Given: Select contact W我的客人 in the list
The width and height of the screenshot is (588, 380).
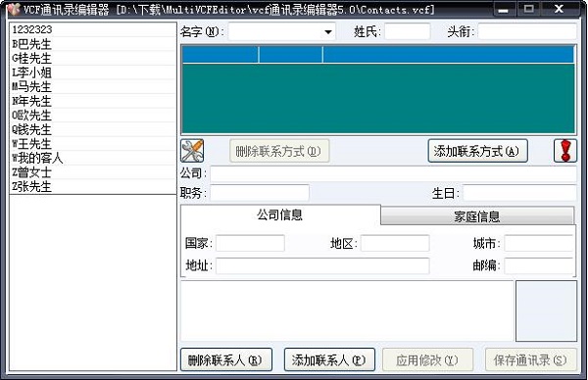Looking at the screenshot, I should coord(93,158).
